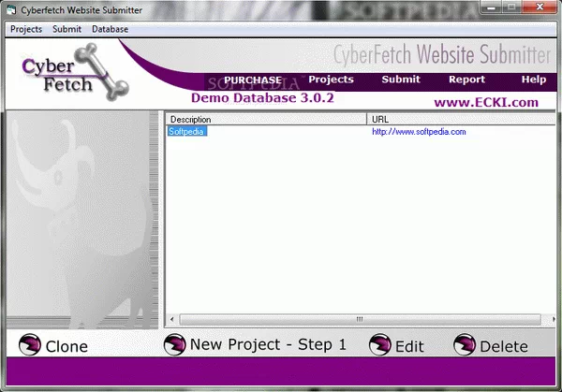Click the Edit round arrow icon

click(380, 344)
